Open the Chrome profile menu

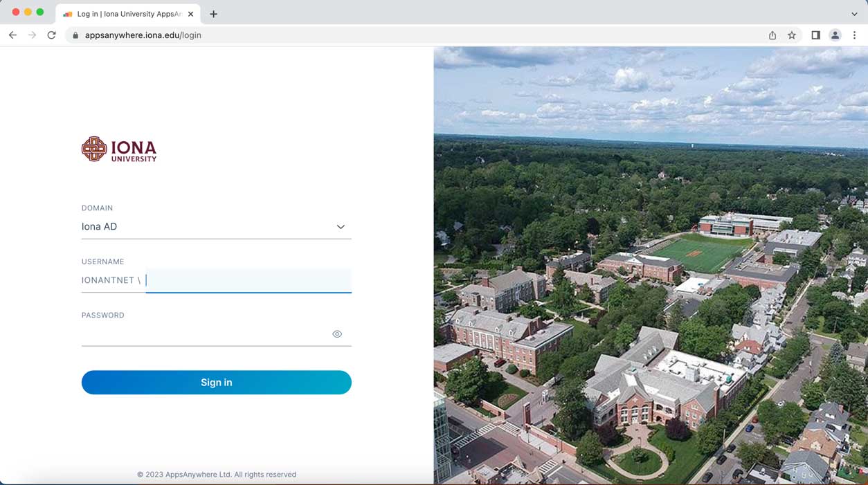pyautogui.click(x=835, y=35)
